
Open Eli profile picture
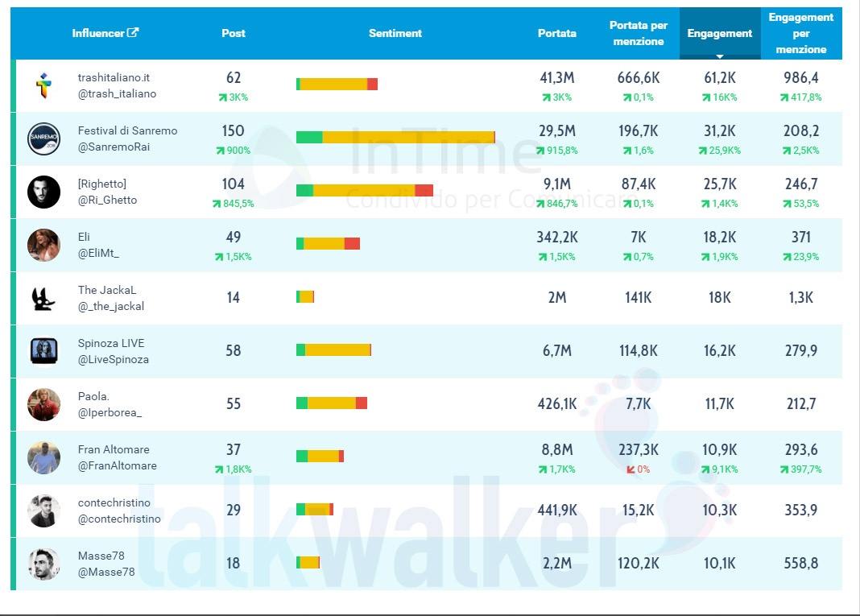point(43,246)
